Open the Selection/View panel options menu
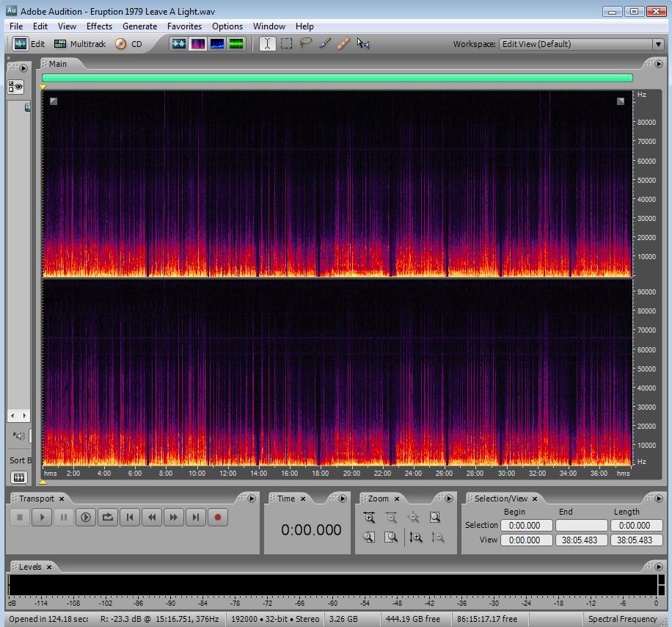This screenshot has height=627, width=672. point(658,499)
